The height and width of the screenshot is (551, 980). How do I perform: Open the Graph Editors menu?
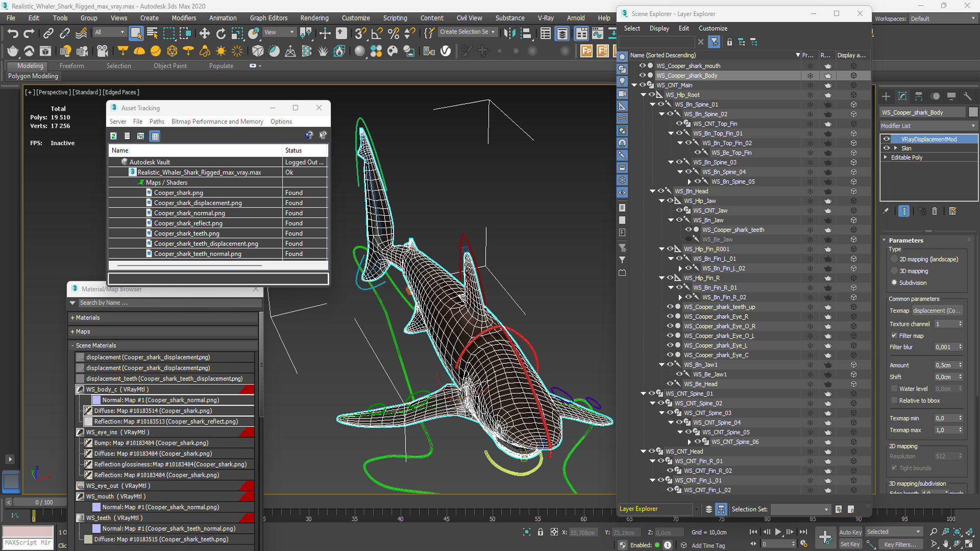pos(268,18)
